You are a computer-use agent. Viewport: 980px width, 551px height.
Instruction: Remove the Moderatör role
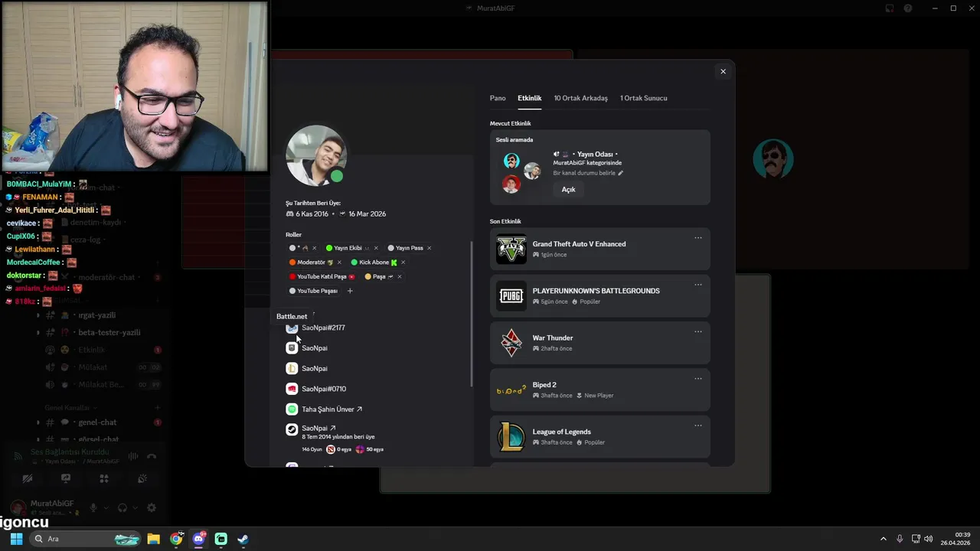(339, 262)
